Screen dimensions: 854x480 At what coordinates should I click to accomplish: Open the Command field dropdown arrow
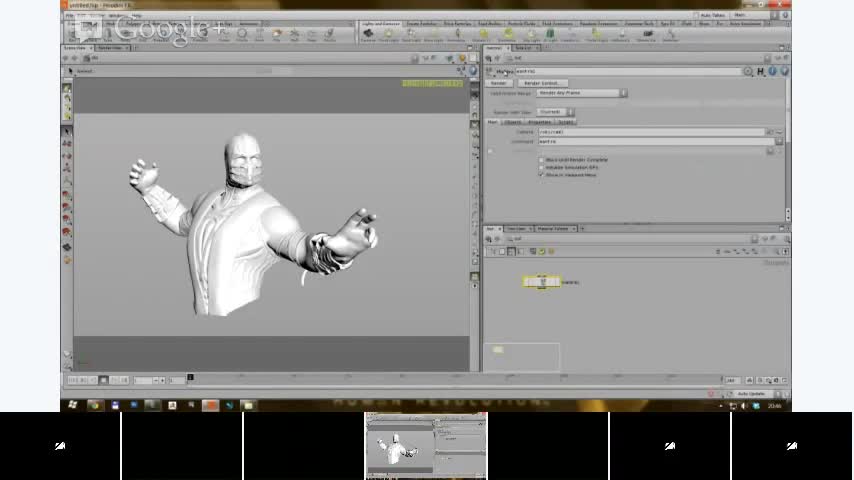pos(779,142)
